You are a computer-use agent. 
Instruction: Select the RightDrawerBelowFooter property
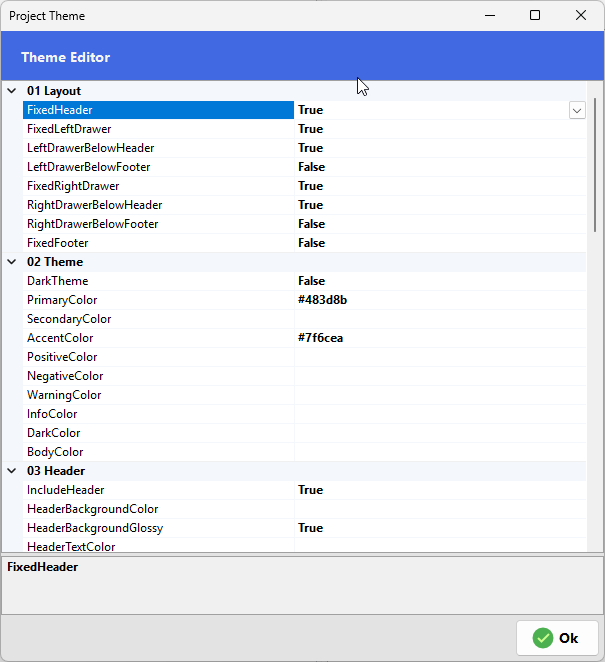[158, 224]
